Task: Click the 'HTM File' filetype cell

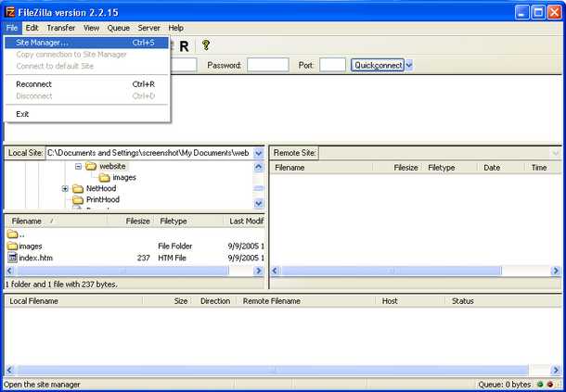Action: (x=173, y=258)
